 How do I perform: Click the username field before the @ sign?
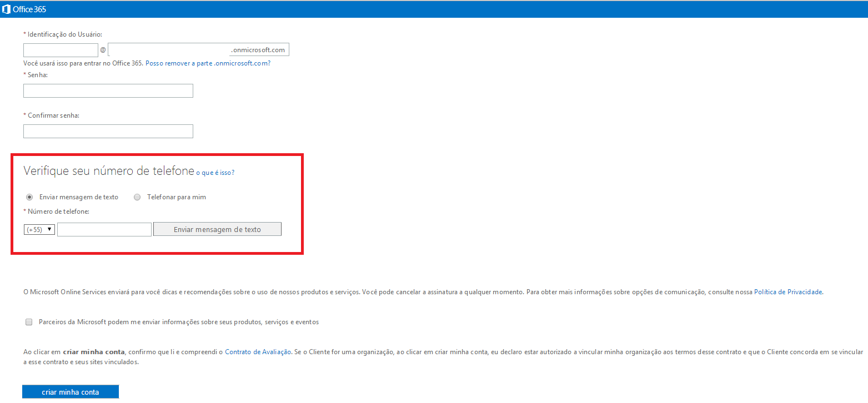(x=61, y=50)
